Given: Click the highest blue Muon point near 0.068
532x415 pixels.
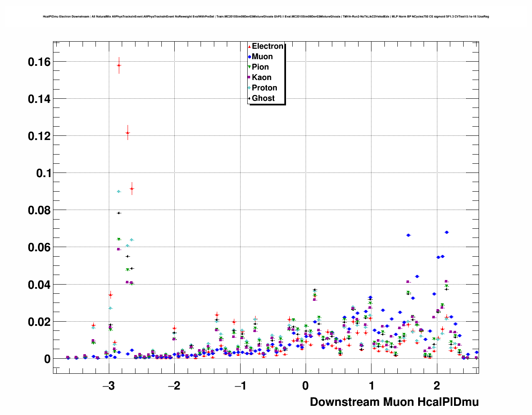Looking at the screenshot, I should pyautogui.click(x=447, y=232).
